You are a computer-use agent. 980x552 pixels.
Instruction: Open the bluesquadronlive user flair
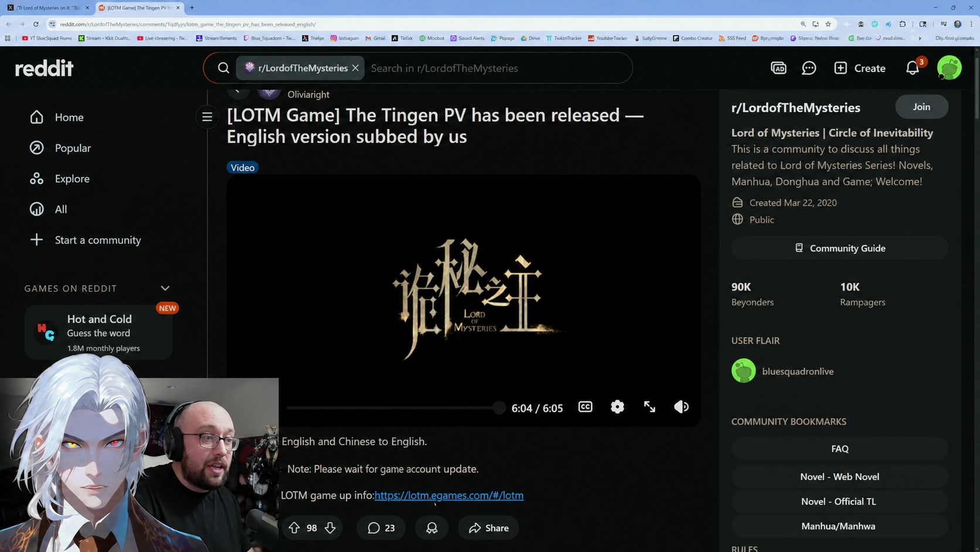[782, 371]
